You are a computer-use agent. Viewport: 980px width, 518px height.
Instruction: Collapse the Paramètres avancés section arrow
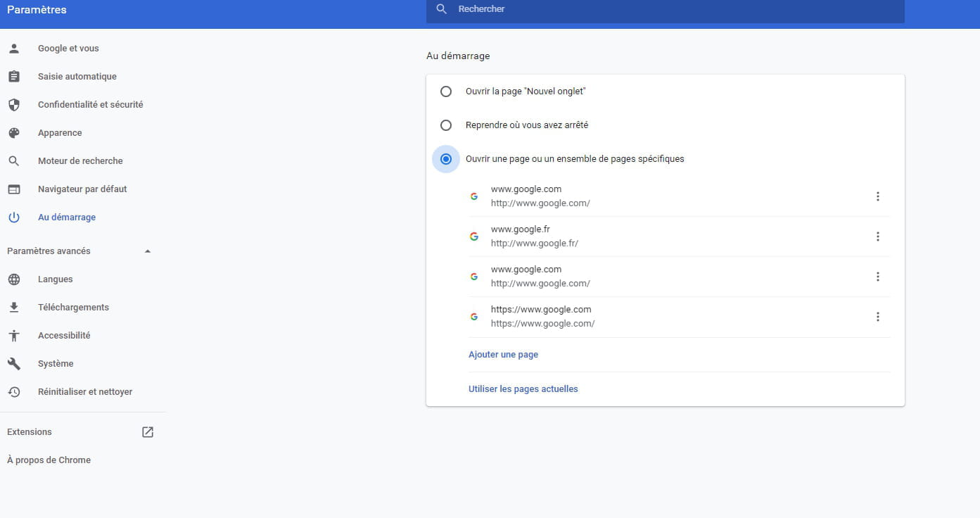tap(148, 251)
